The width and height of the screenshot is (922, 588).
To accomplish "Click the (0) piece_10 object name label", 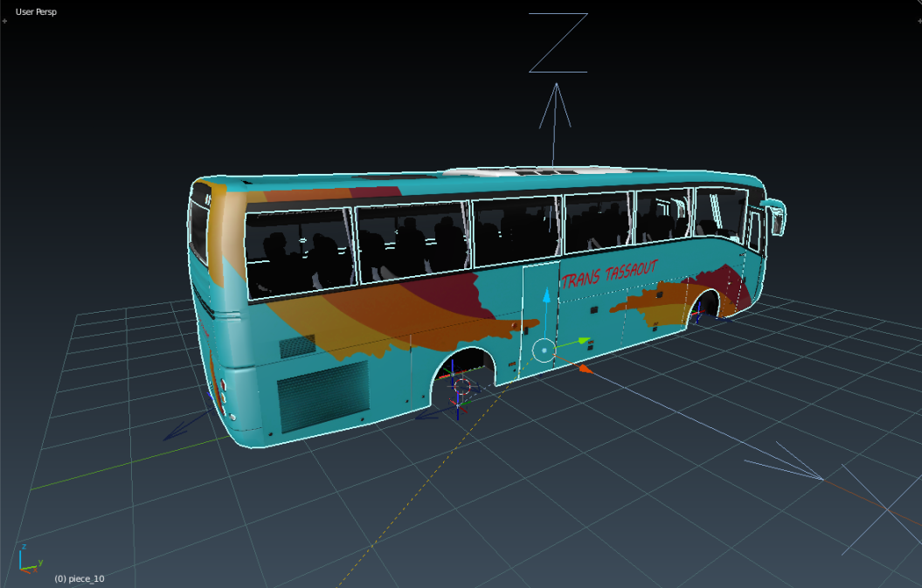I will pos(80,578).
